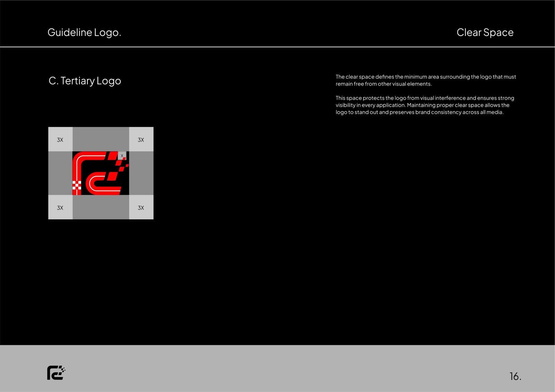Click the white divider line under the header
This screenshot has width=555, height=392.
click(277, 47)
